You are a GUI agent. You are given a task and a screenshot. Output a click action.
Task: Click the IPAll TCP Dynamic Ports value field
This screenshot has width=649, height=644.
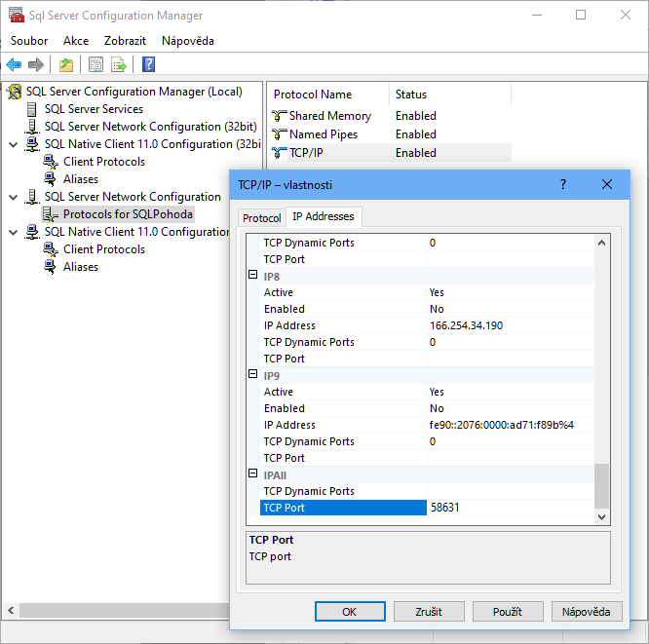(x=510, y=491)
